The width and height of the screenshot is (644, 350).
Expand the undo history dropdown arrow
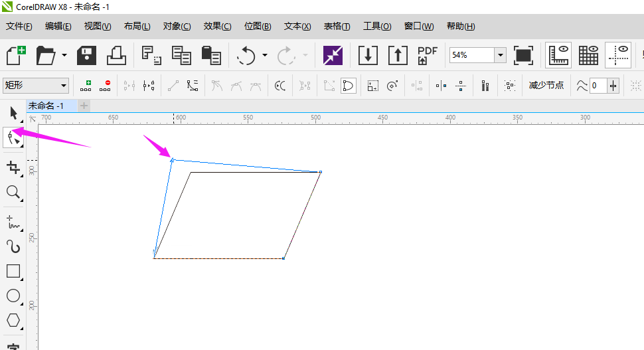coord(265,55)
